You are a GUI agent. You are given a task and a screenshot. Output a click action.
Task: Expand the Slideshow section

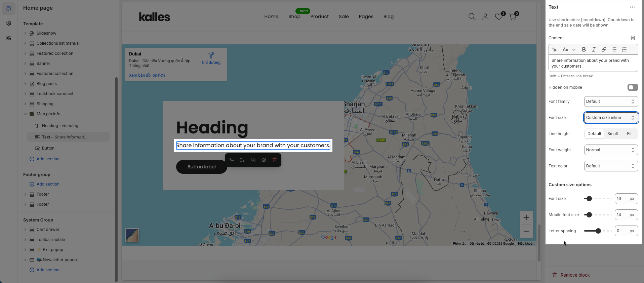[25, 33]
